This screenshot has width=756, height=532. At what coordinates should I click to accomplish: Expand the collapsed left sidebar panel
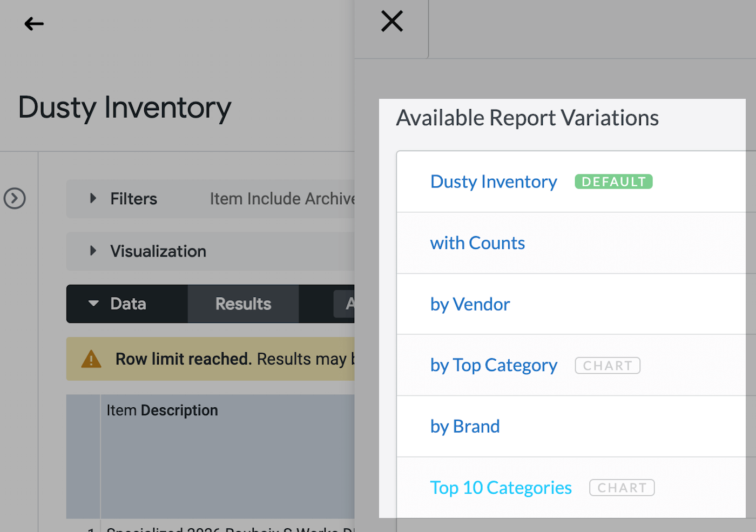(x=15, y=198)
